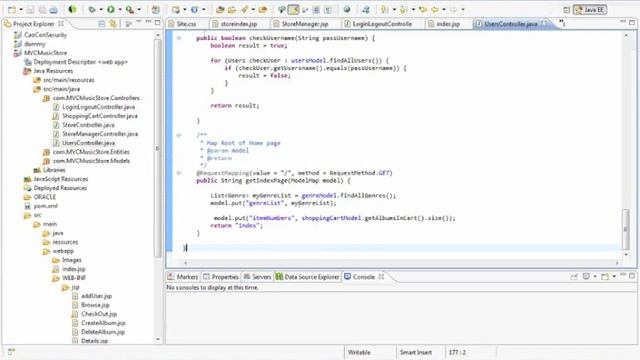Collapse the Javadoc comment fold marker
The image size is (640, 360).
(179, 135)
